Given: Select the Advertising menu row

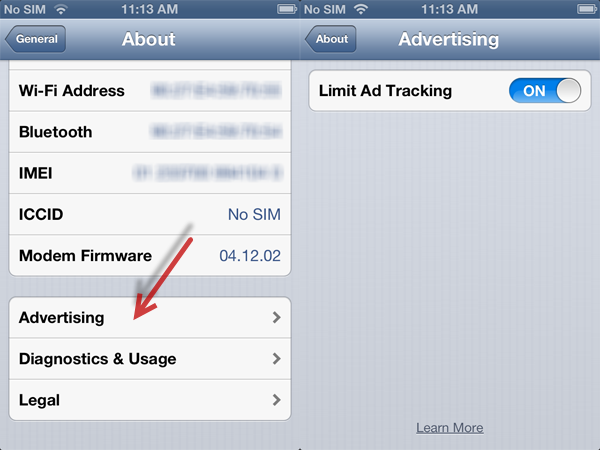Looking at the screenshot, I should tap(150, 317).
